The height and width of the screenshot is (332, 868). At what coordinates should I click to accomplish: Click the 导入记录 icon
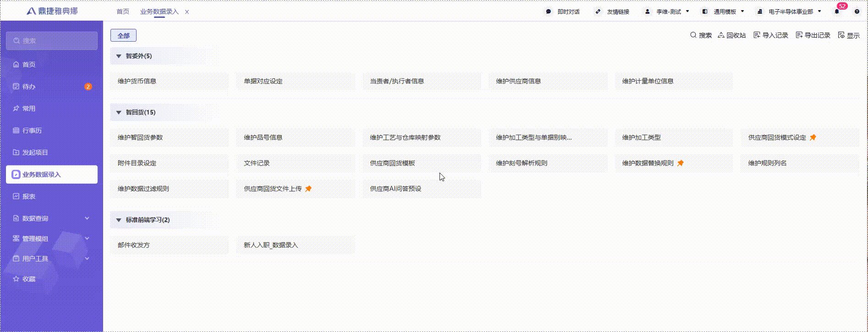(x=757, y=35)
